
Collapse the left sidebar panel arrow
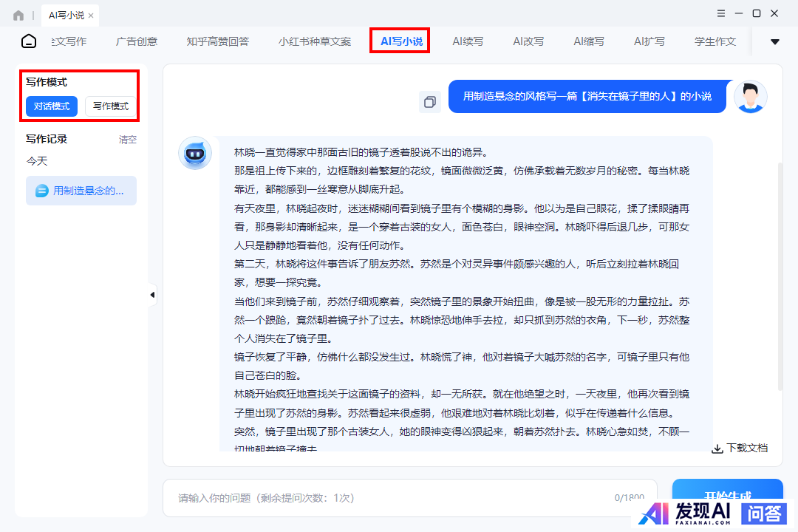click(x=152, y=295)
